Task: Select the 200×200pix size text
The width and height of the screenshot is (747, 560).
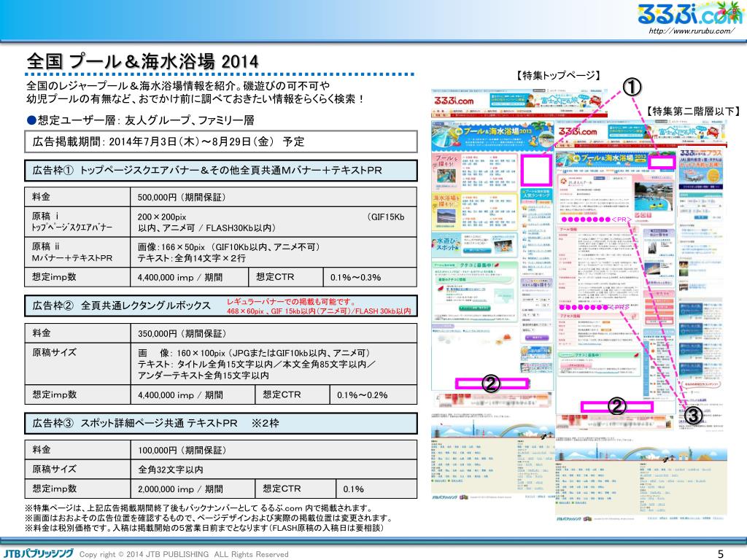Action: [x=162, y=217]
